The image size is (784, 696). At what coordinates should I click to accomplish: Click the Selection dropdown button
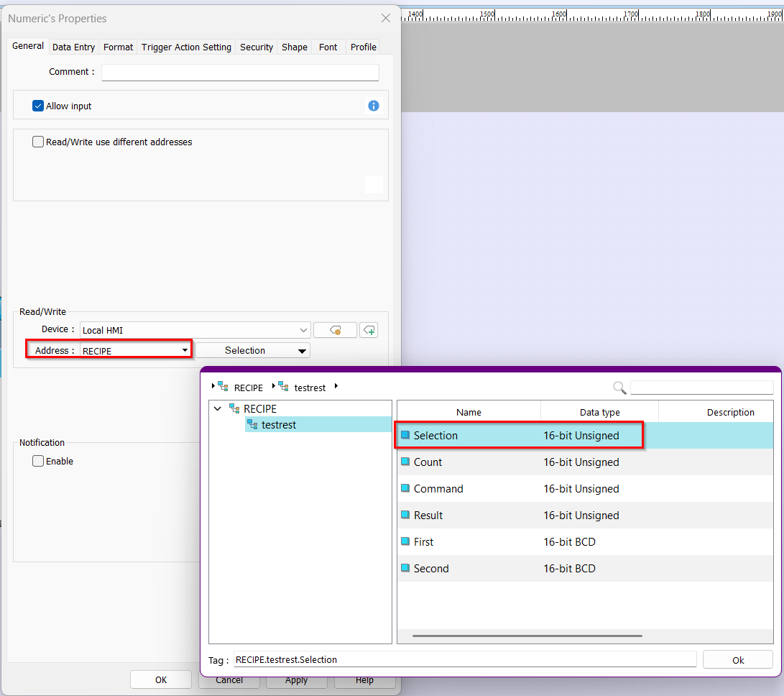point(252,351)
